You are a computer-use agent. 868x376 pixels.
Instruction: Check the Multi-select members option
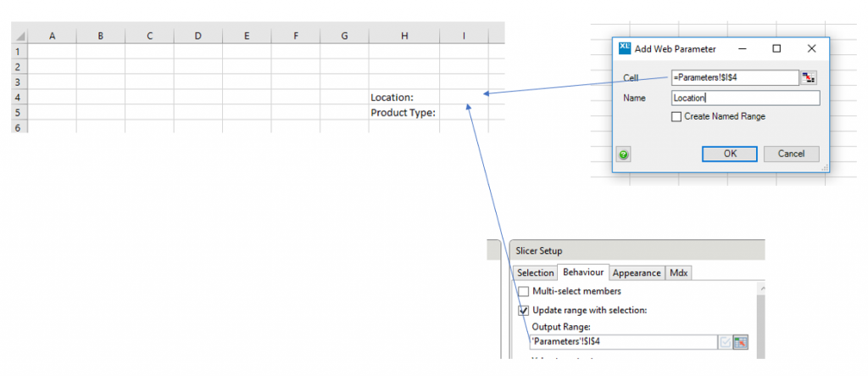[523, 291]
